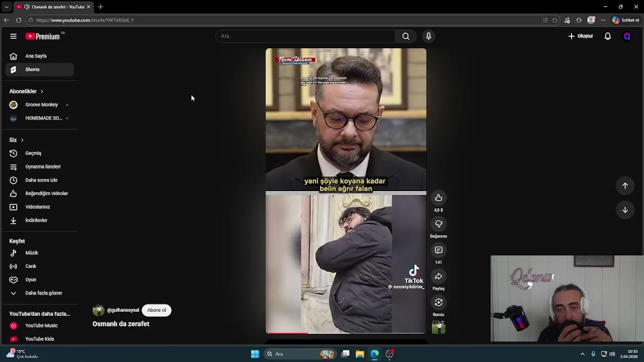Open the browser profile avatar

point(591,20)
